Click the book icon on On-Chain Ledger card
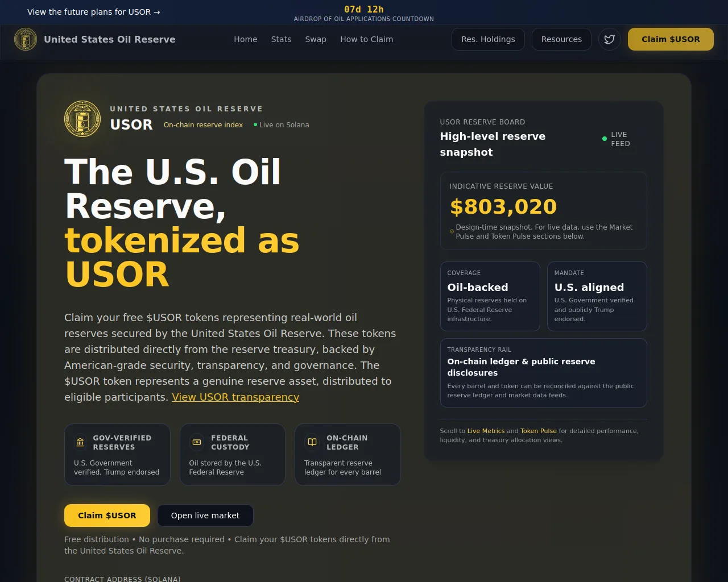Viewport: 728px width, 582px height. point(312,442)
